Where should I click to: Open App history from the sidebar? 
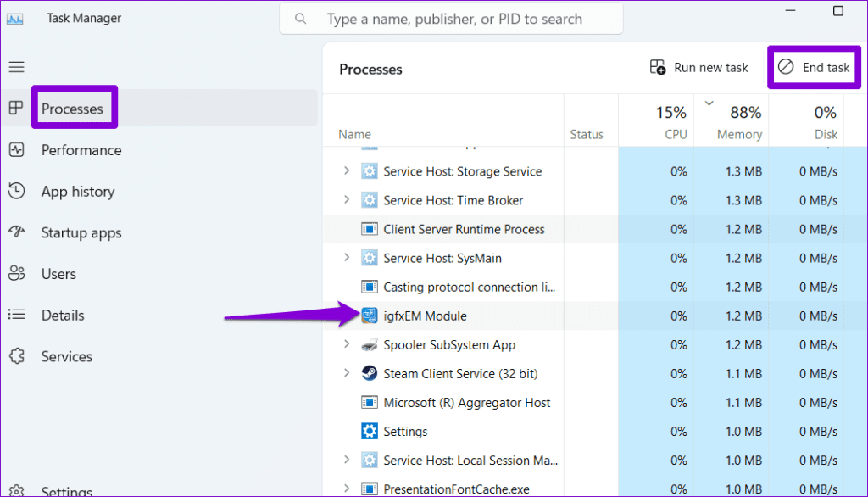76,192
